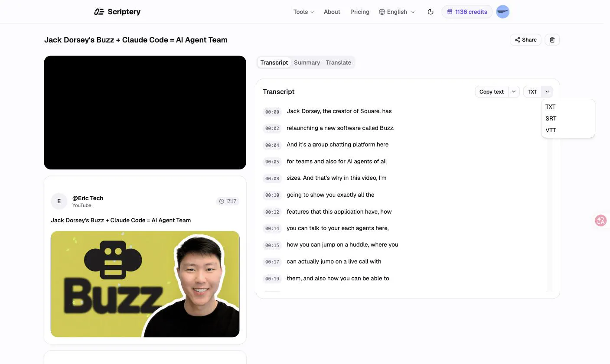Viewport: 610px width, 364px height.
Task: Switch to the Transcript tab
Action: coord(274,62)
